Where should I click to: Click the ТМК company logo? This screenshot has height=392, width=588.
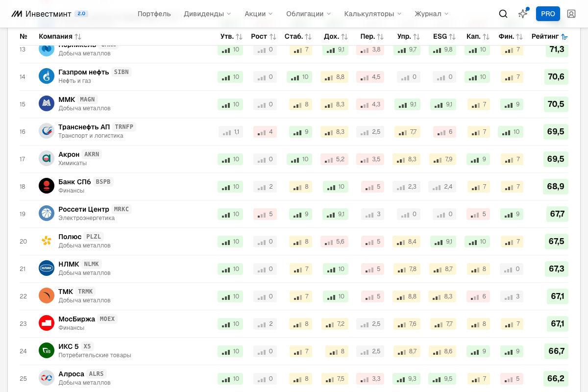tap(47, 295)
